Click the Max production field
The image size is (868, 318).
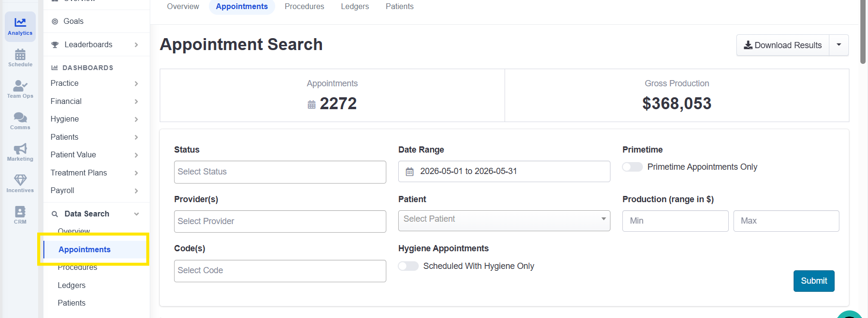[x=786, y=221]
